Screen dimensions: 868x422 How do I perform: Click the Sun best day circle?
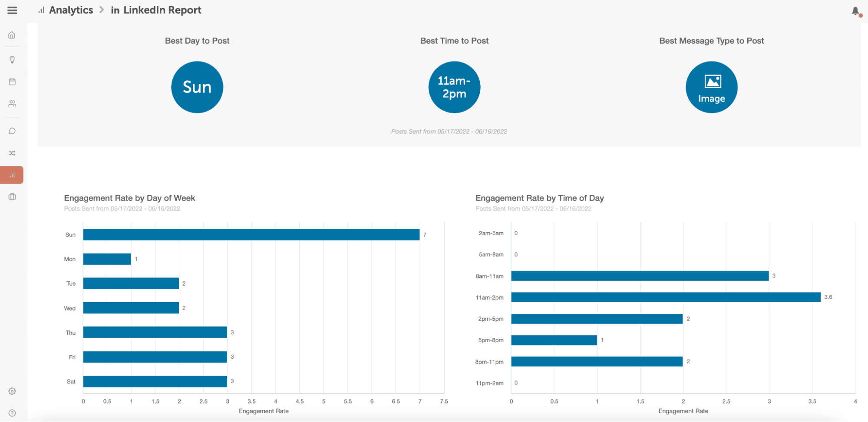coord(197,87)
